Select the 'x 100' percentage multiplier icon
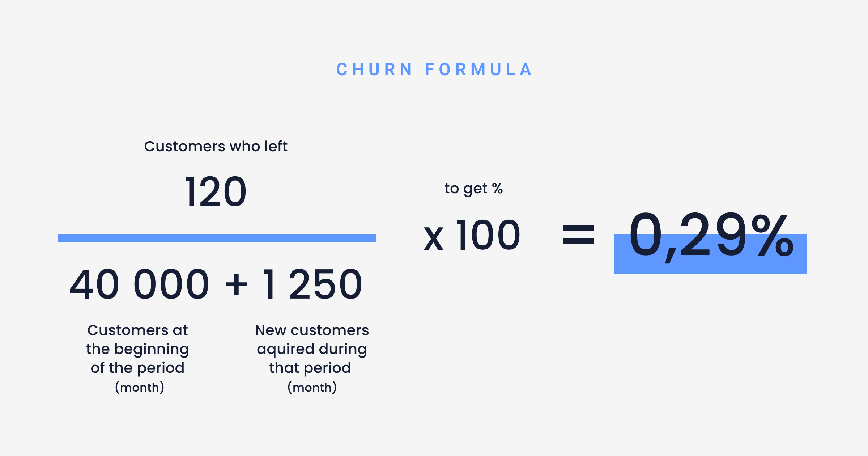The height and width of the screenshot is (456, 868). tap(471, 230)
